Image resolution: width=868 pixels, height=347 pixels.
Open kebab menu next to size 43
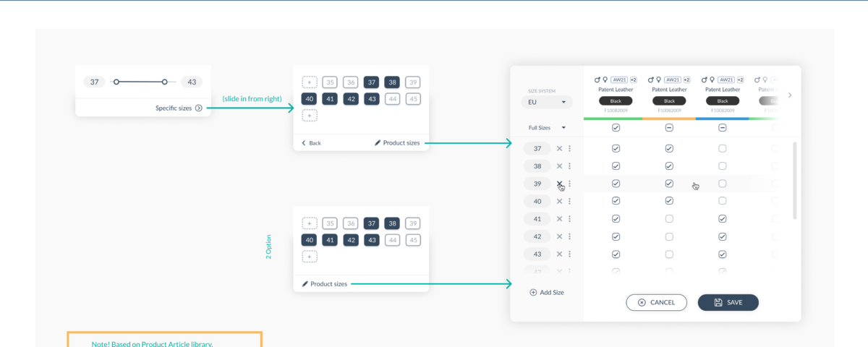point(569,254)
